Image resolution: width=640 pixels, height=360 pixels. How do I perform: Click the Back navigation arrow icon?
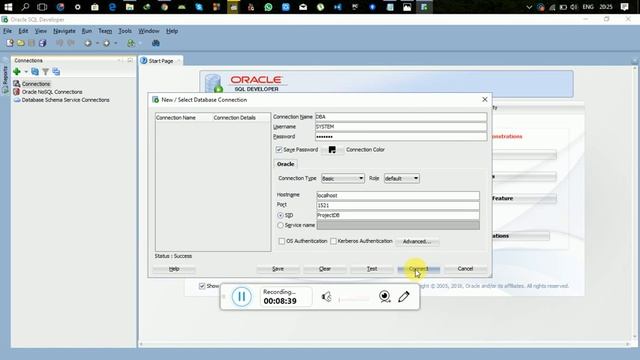[x=88, y=43]
